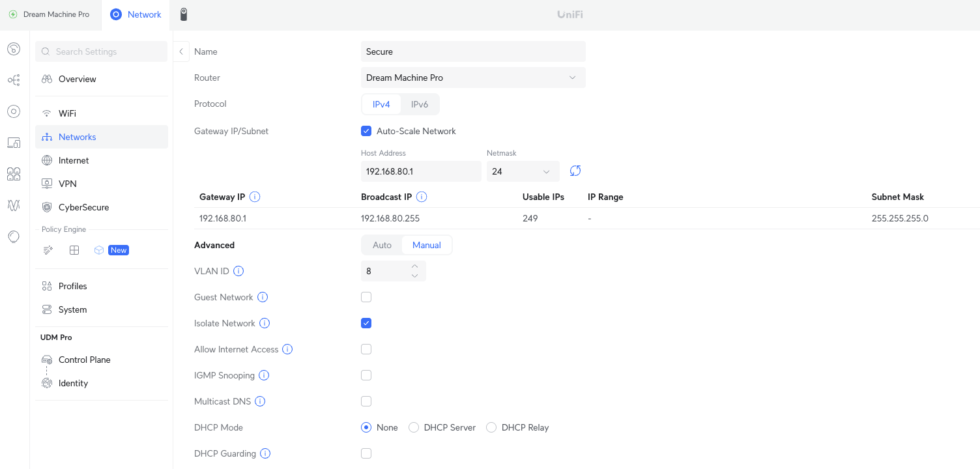Viewport: 980px width, 469px height.
Task: Enable the IGMP Snooping checkbox
Action: (x=366, y=375)
